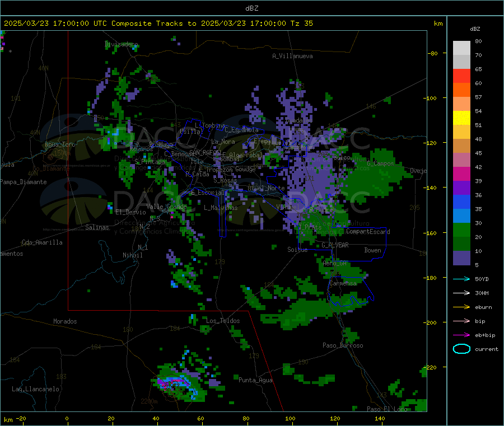Select the violet swatch between 10 and 5
Image resolution: width=504 pixels, height=426 pixels.
coord(461,258)
